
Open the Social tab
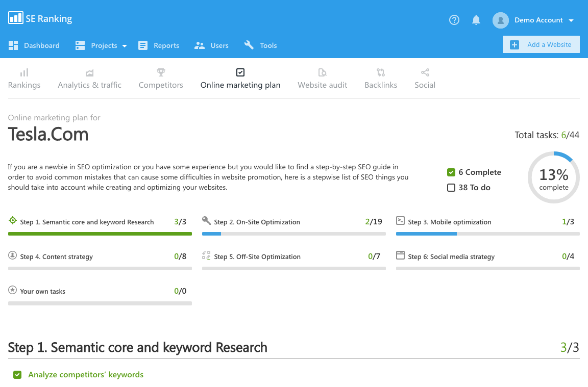point(425,79)
